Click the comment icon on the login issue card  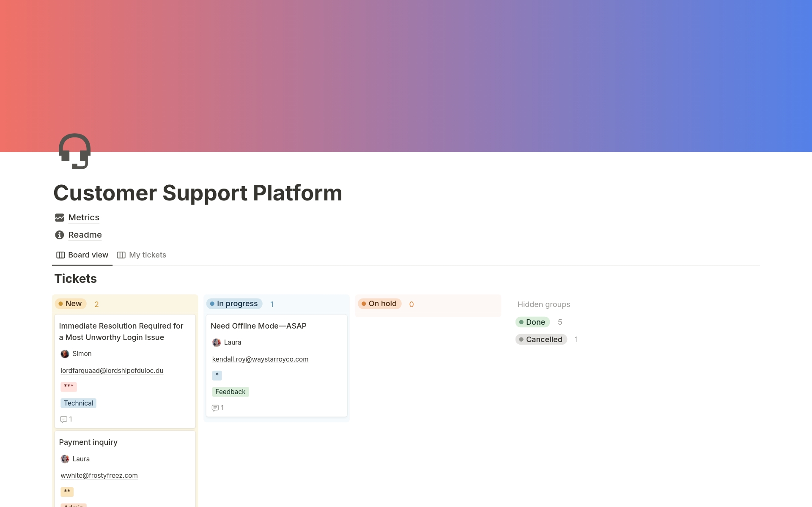(64, 419)
